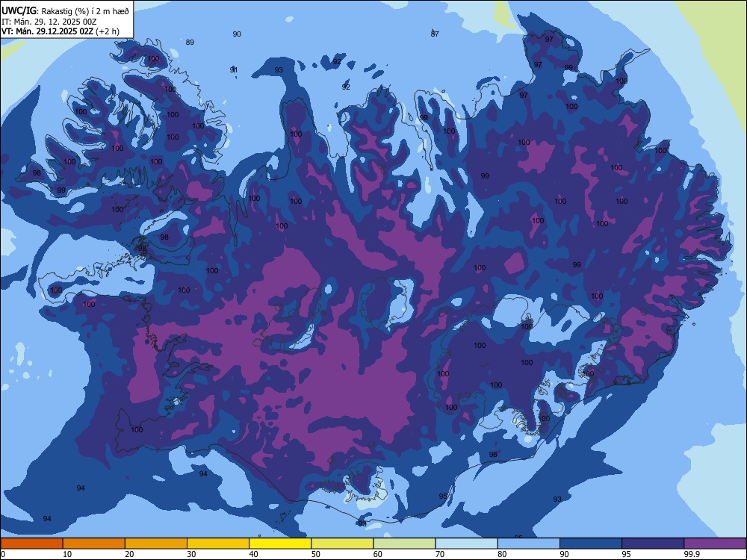Click the legend tick label '50'
747x560 pixels.
tap(316, 554)
